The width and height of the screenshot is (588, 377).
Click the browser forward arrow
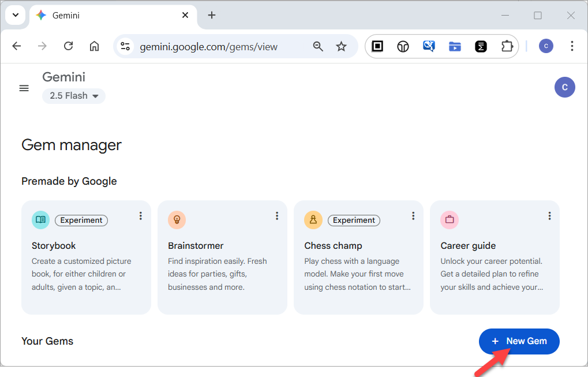coord(42,46)
